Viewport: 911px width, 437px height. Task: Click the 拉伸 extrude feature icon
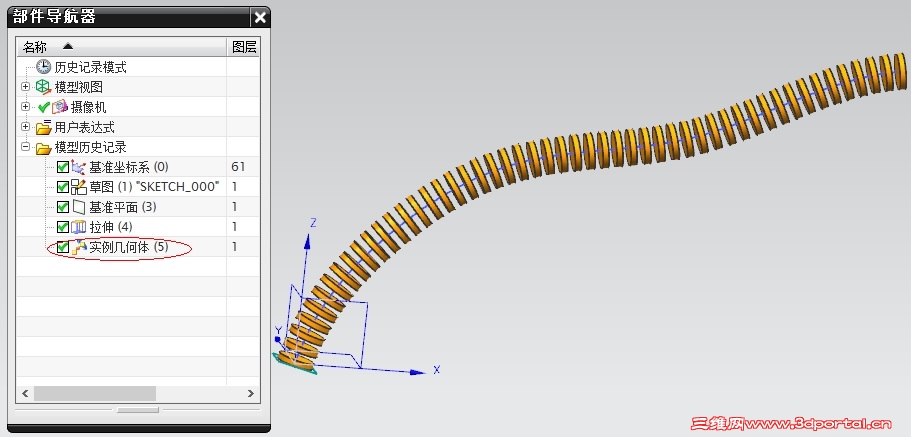(x=78, y=227)
